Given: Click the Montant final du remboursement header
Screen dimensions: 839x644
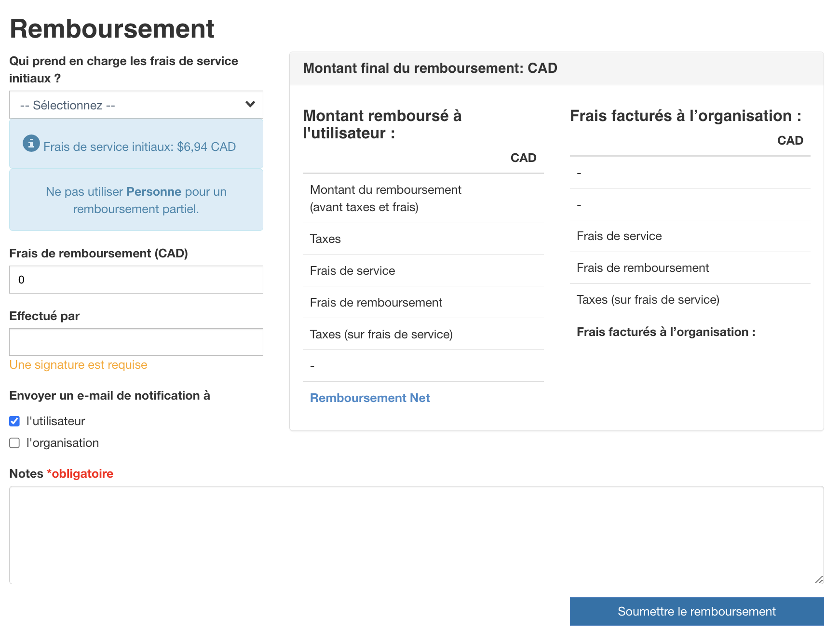Looking at the screenshot, I should [430, 68].
